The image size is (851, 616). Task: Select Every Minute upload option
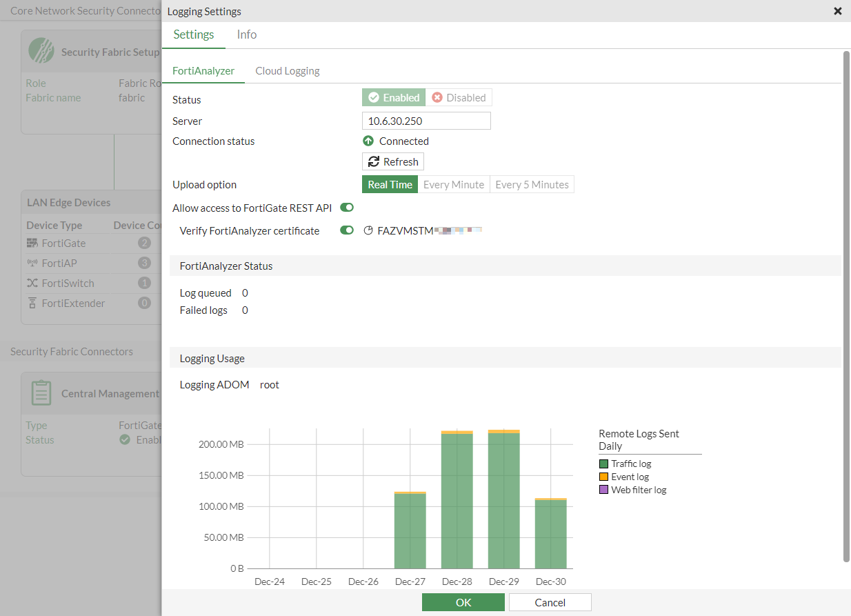pos(454,184)
